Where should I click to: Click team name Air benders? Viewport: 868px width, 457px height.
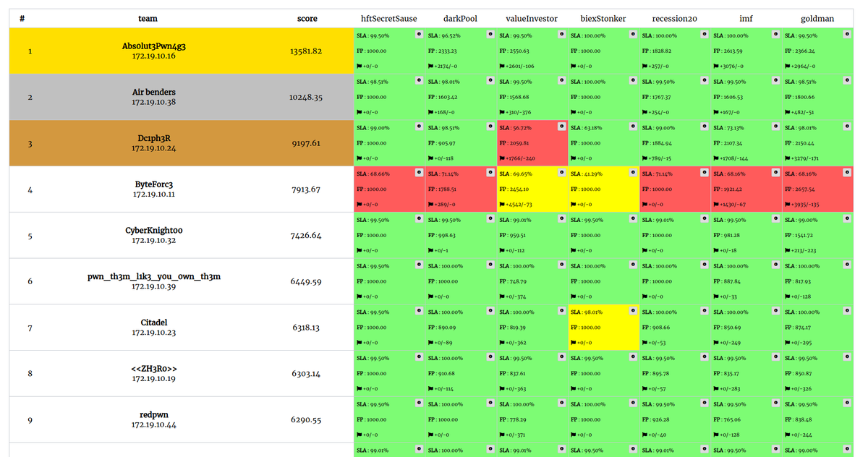click(154, 93)
